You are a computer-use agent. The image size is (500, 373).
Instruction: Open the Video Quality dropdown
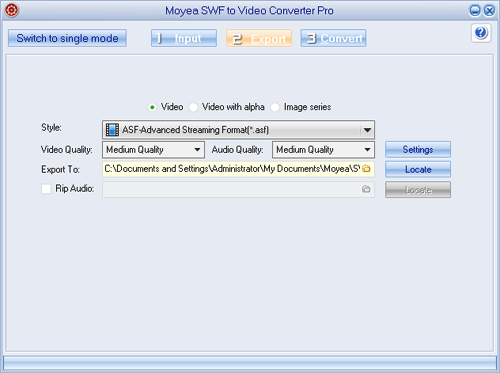pos(153,150)
